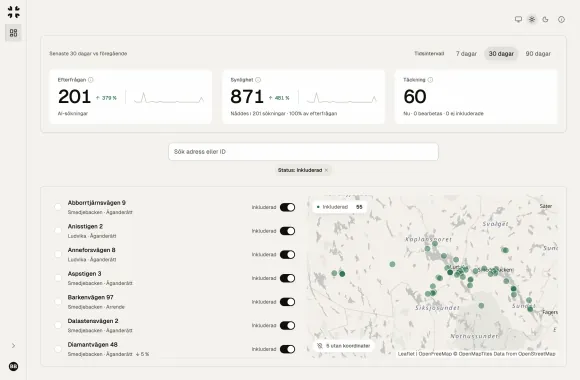Show the Synlighet info tooltip icon
Viewport: 580px width, 380px height.
pos(258,80)
